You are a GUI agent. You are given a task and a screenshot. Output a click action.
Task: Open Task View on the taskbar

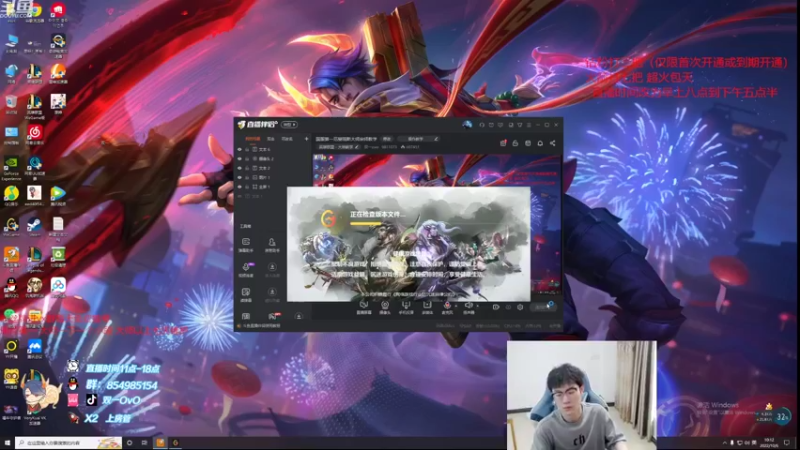coord(144,443)
